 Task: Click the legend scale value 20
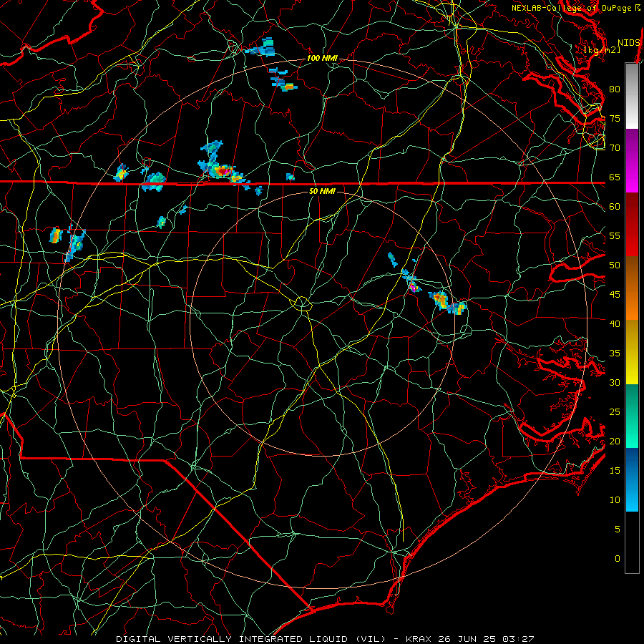[615, 441]
